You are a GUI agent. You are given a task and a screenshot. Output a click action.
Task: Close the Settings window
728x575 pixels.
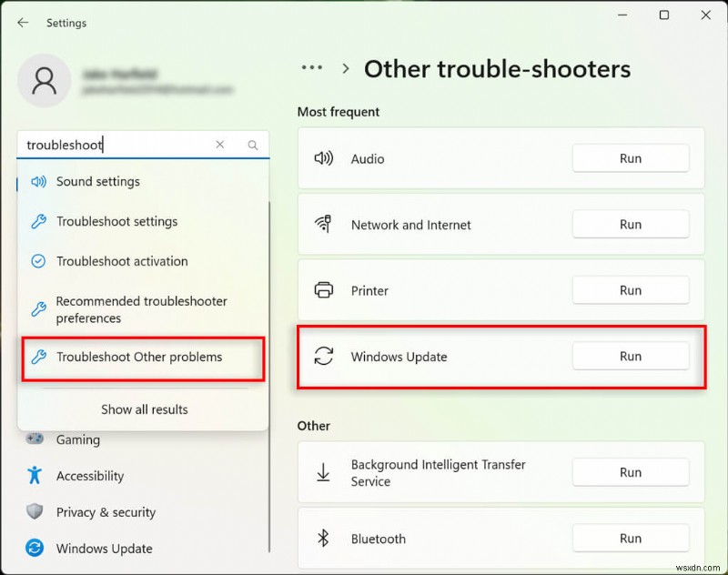click(x=706, y=15)
